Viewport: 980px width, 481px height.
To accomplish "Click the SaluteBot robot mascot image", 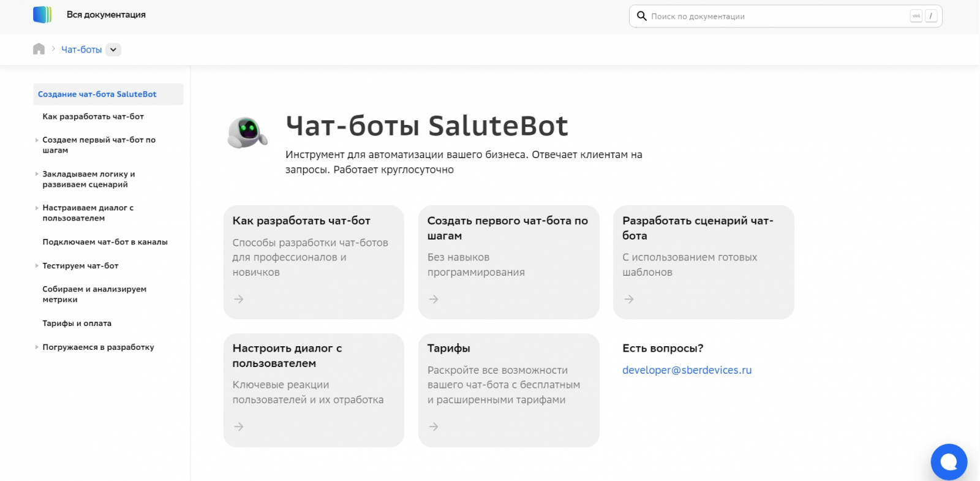I will pos(247,132).
